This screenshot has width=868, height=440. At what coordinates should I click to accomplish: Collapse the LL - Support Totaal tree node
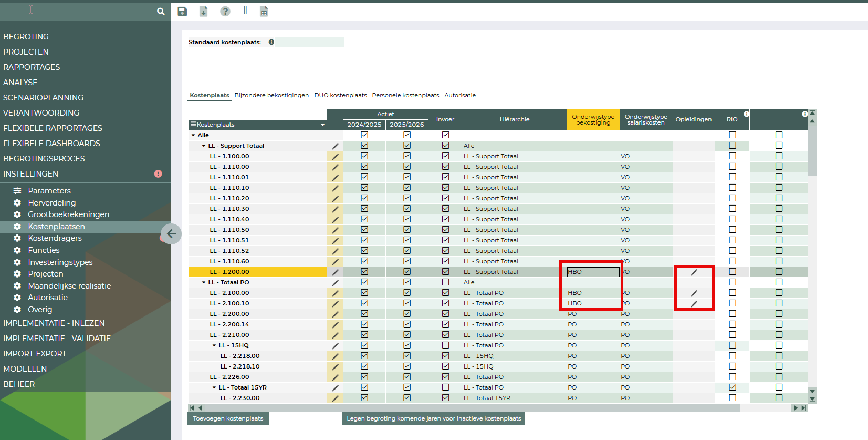204,146
